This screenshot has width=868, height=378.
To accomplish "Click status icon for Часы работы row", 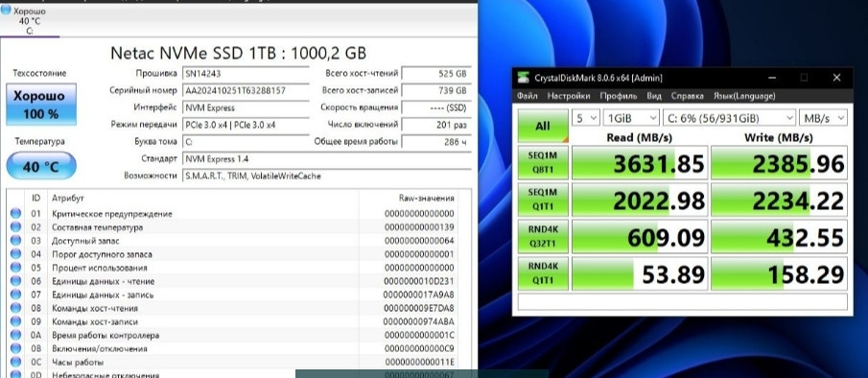I will click(15, 363).
